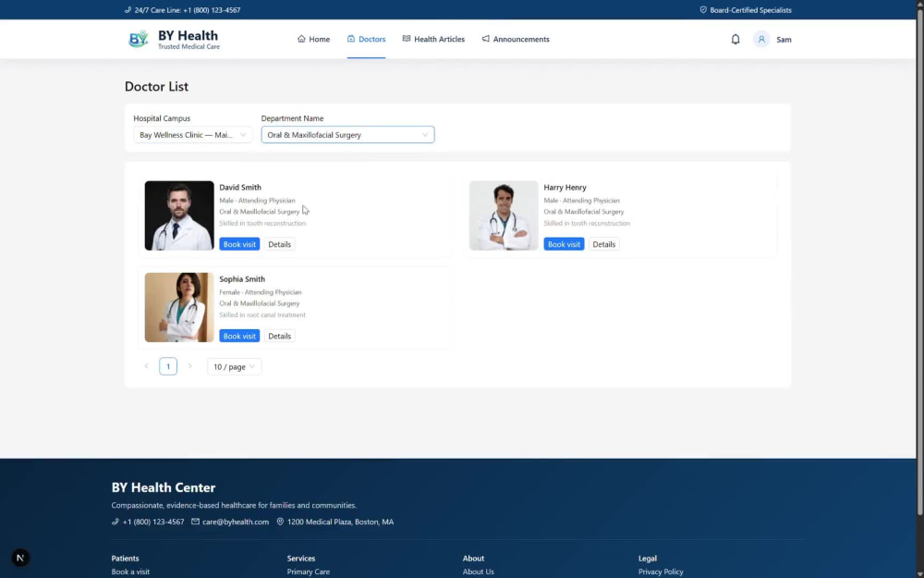Click the footer phone icon
The height and width of the screenshot is (578, 924).
tap(115, 522)
